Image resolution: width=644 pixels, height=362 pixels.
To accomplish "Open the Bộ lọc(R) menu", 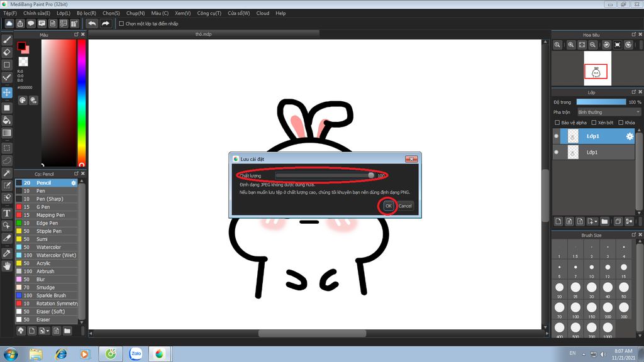I will (x=86, y=13).
